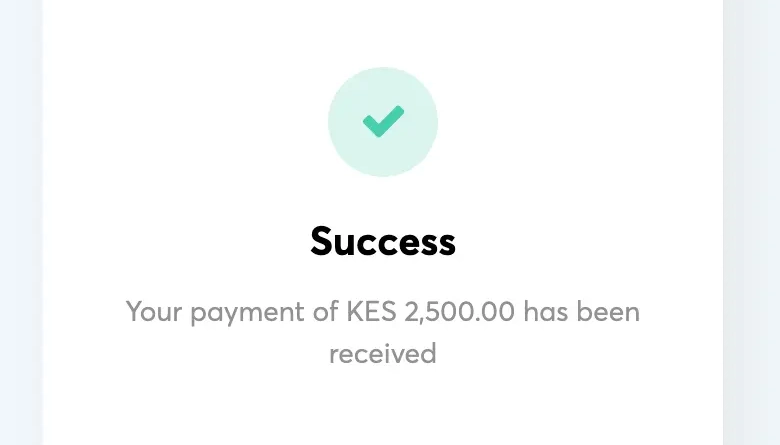Click the KES currency code
The image size is (780, 445).
[x=371, y=312]
